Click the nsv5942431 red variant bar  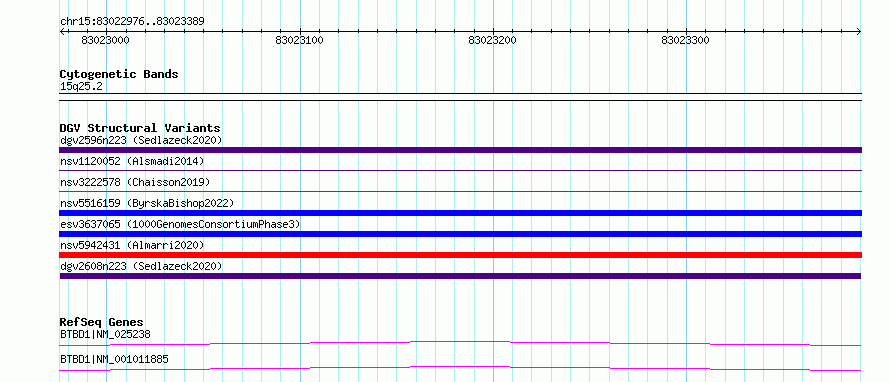[x=460, y=255]
